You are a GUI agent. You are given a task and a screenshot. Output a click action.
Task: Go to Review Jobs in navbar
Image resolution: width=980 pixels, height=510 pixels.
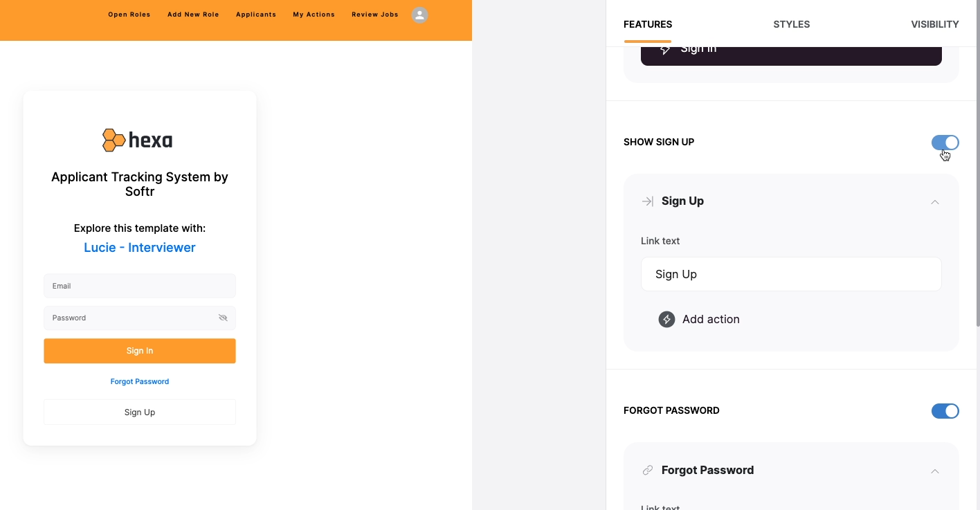[x=375, y=15]
